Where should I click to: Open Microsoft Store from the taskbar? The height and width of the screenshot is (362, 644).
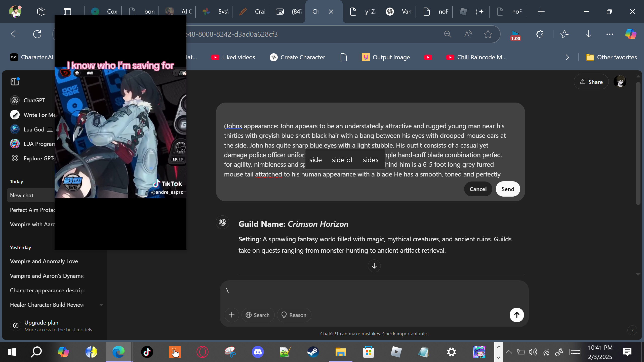368,352
